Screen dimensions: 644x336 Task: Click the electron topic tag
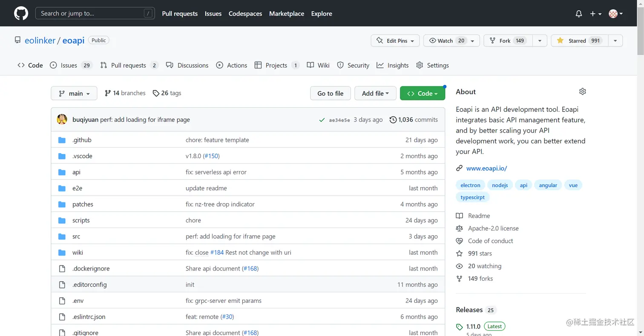point(470,185)
